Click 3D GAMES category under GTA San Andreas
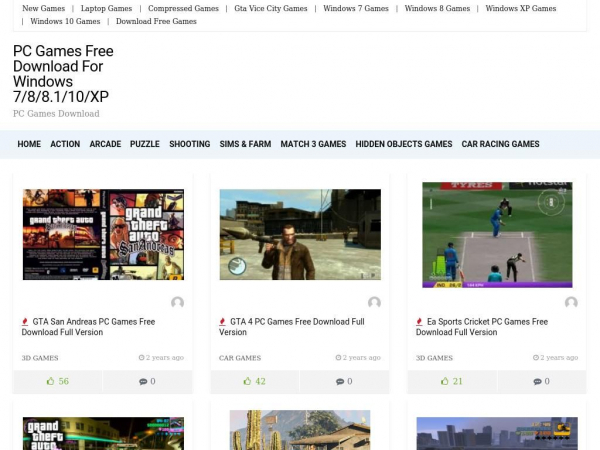600x450 pixels. 40,358
